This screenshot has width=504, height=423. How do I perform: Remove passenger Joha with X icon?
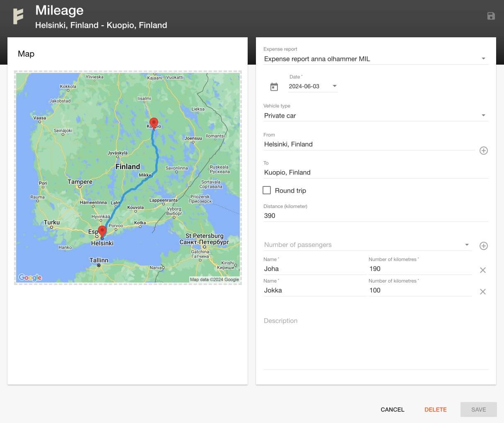click(482, 270)
